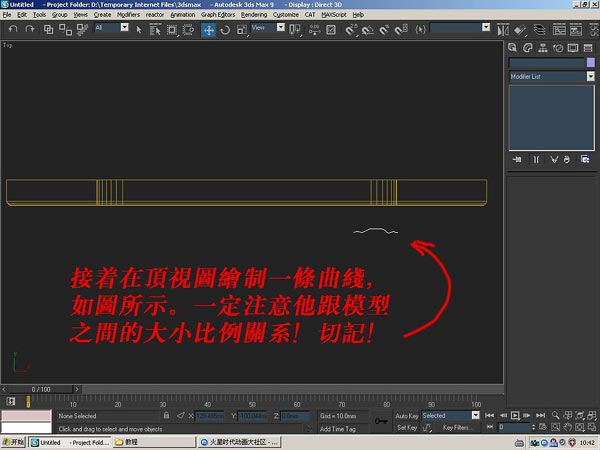Open the Set Key mode key icon
Image resolution: width=600 pixels, height=450 pixels.
(381, 421)
